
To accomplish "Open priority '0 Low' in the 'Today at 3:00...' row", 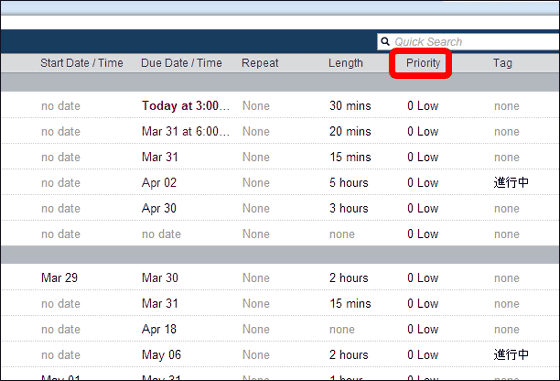I will point(423,106).
